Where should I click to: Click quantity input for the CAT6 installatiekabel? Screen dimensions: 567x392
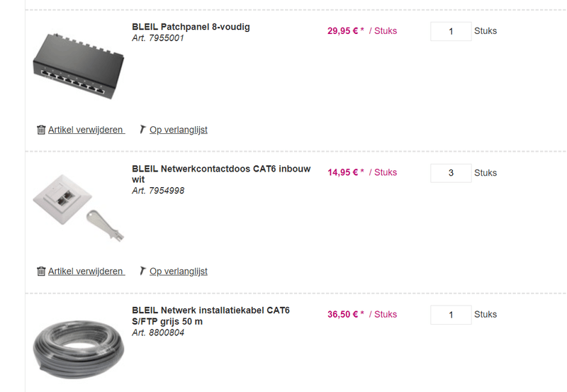[451, 315]
